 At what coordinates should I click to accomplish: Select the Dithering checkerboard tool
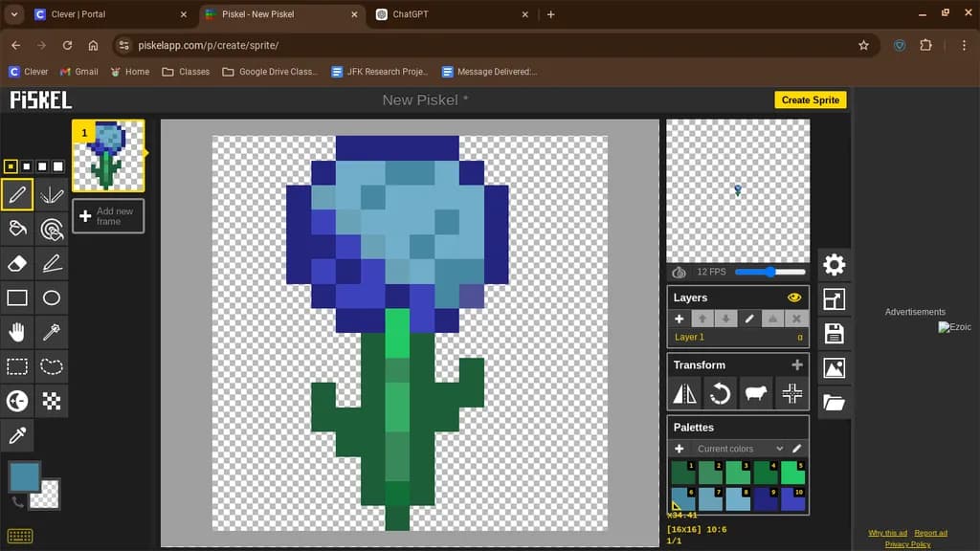point(52,401)
